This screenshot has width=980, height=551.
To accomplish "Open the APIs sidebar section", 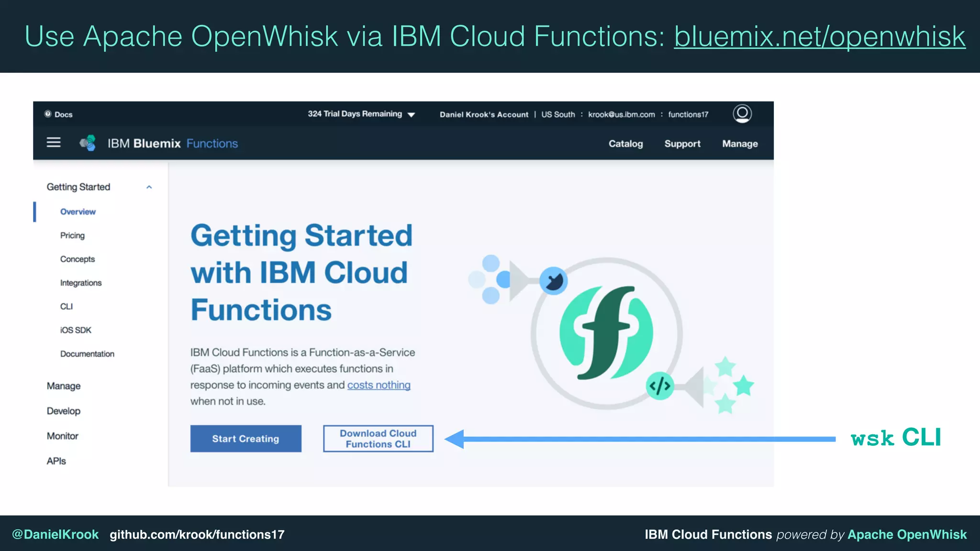I will 56,461.
